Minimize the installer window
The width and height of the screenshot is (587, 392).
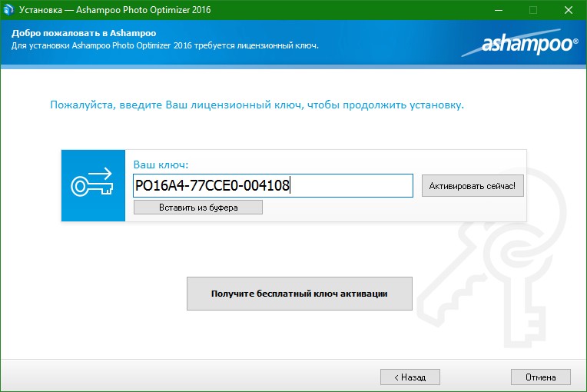point(499,10)
